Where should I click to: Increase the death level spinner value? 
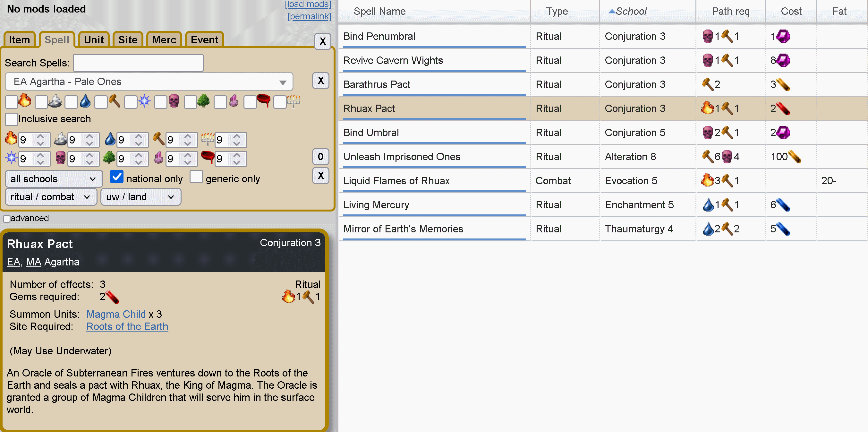pyautogui.click(x=89, y=155)
